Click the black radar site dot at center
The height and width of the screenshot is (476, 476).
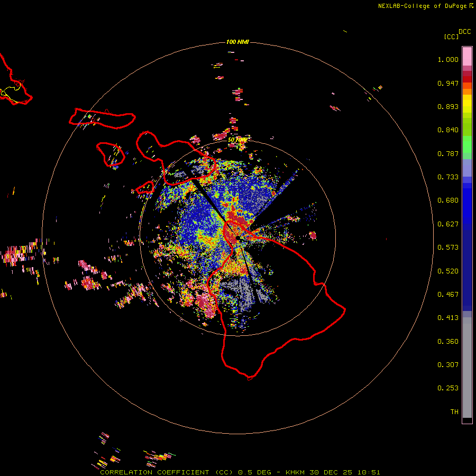coord(238,237)
